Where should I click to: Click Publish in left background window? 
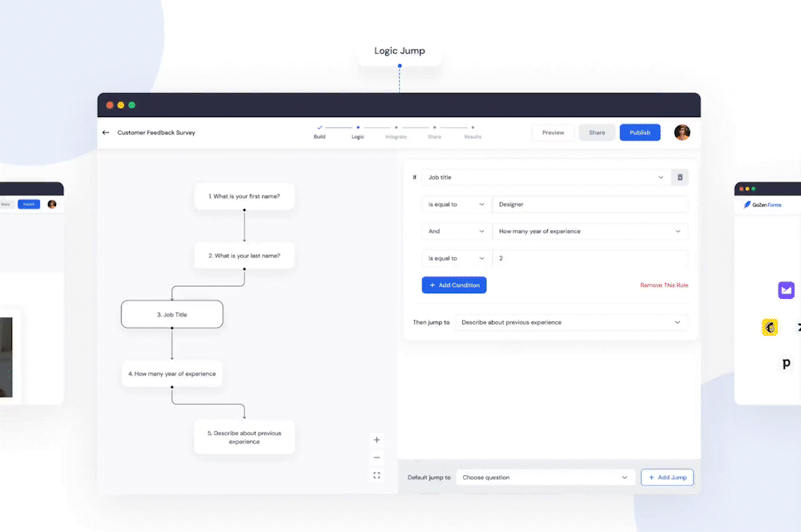coord(29,204)
